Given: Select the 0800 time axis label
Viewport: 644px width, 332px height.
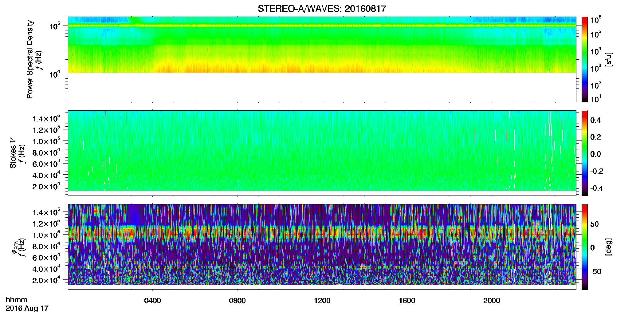Looking at the screenshot, I should tap(237, 301).
